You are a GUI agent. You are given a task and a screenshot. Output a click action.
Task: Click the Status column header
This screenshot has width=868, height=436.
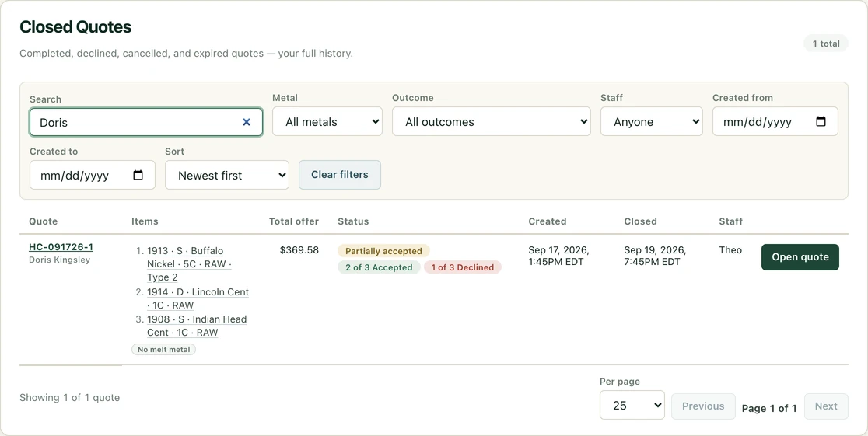click(x=353, y=221)
